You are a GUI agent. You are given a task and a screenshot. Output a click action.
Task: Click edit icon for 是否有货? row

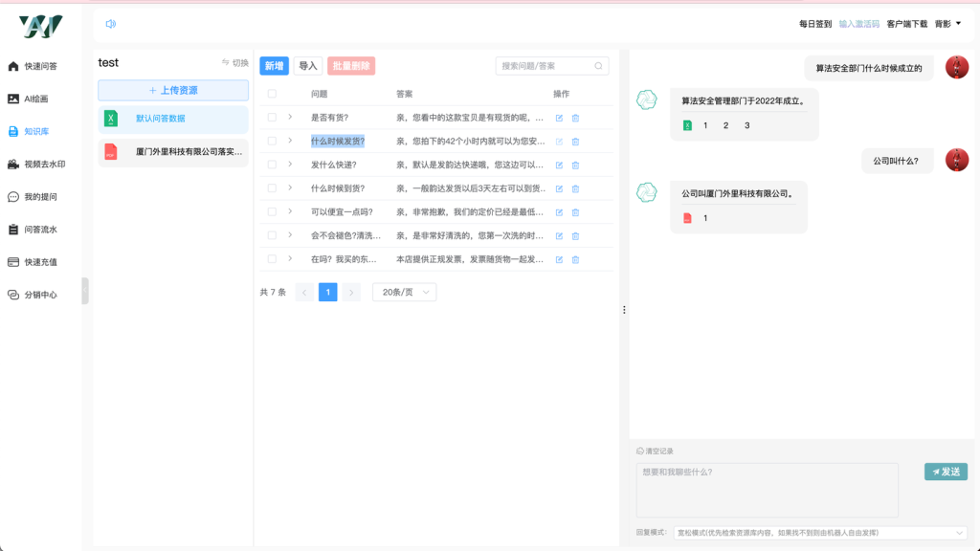pos(560,118)
